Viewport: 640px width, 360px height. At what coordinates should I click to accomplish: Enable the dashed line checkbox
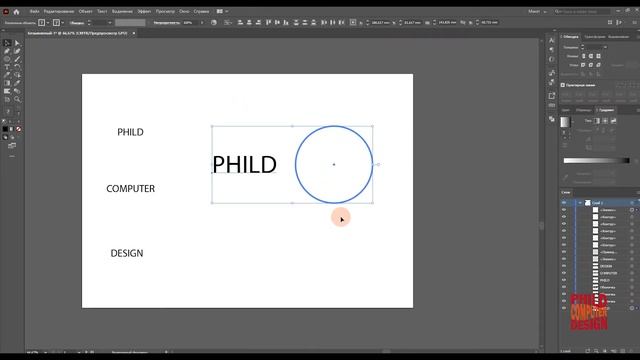pyautogui.click(x=563, y=85)
